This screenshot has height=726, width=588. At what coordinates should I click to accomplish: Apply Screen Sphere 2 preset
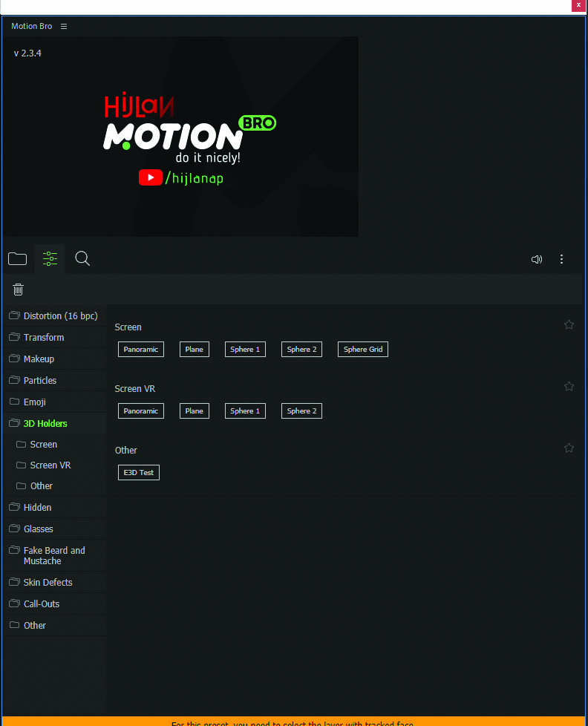click(x=301, y=349)
